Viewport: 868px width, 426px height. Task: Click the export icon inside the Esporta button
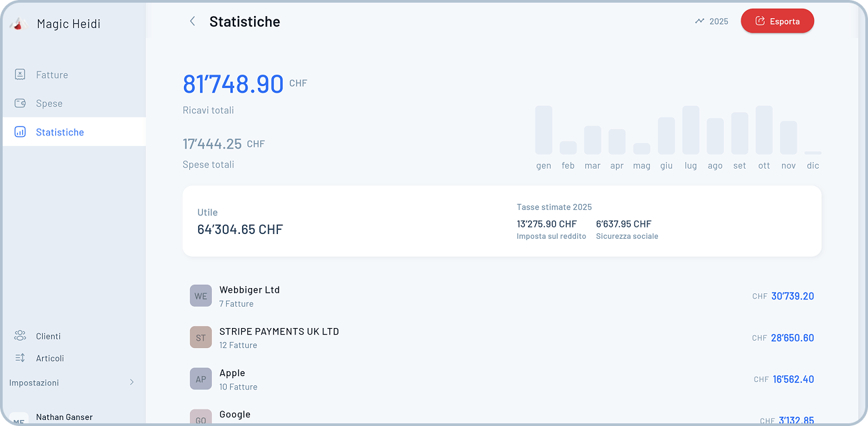coord(759,21)
